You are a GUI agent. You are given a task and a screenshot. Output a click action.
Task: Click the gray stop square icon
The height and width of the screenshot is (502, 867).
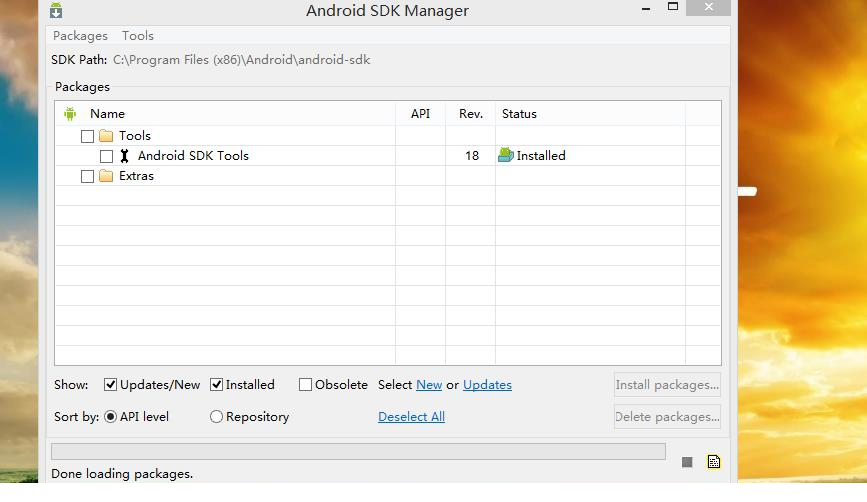687,462
